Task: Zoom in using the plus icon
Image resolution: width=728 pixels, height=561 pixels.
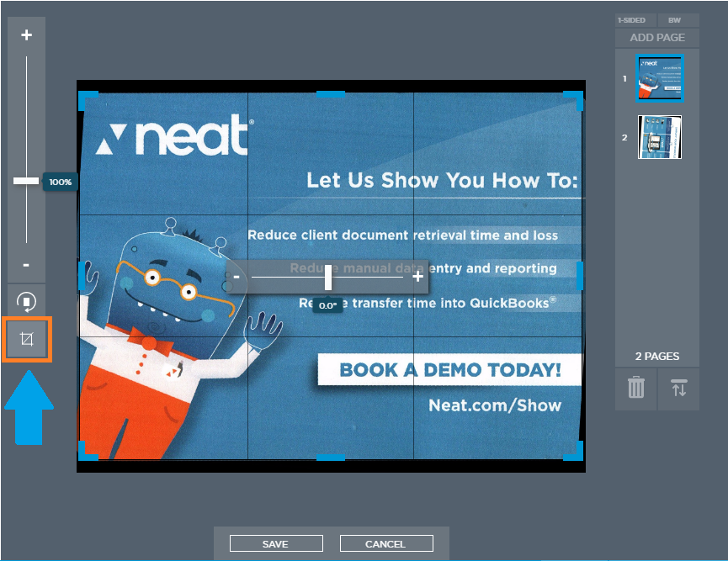Action: coord(26,34)
